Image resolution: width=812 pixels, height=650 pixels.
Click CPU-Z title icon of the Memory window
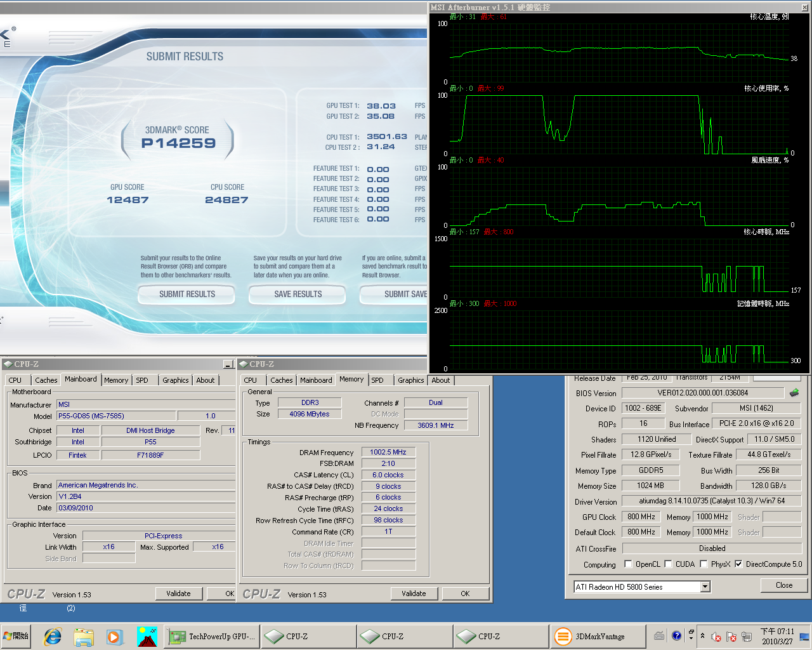[243, 364]
